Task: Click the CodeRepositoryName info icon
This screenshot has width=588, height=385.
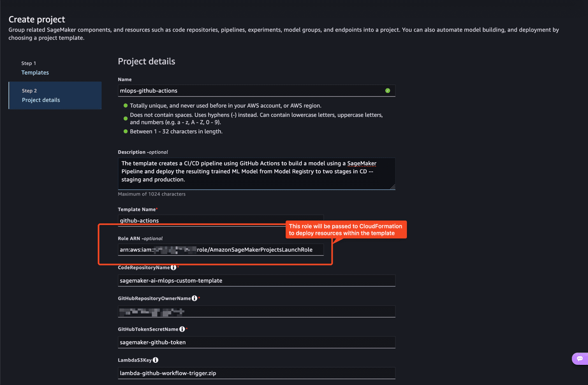Action: tap(174, 267)
